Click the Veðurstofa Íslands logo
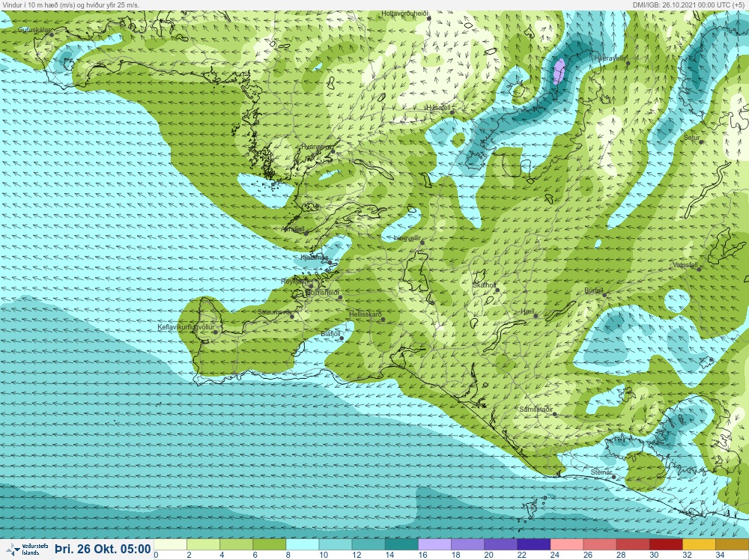 tap(26, 549)
